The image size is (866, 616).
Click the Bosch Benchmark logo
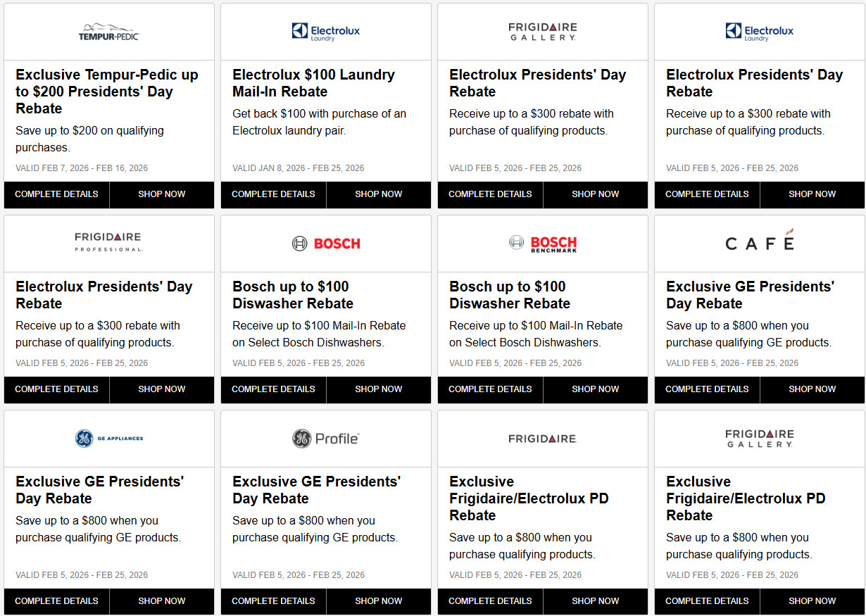click(x=543, y=244)
